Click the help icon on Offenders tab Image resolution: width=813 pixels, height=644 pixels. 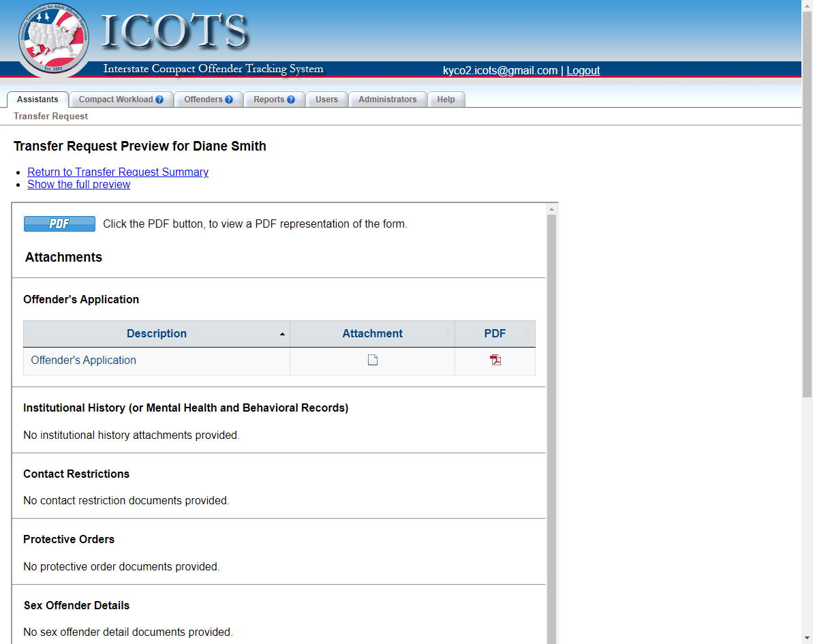click(229, 99)
